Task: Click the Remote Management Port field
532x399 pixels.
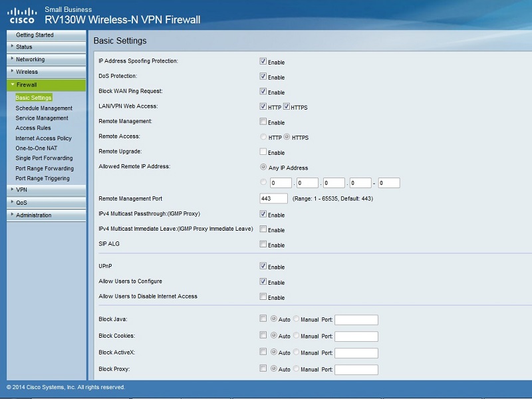Action: (273, 199)
